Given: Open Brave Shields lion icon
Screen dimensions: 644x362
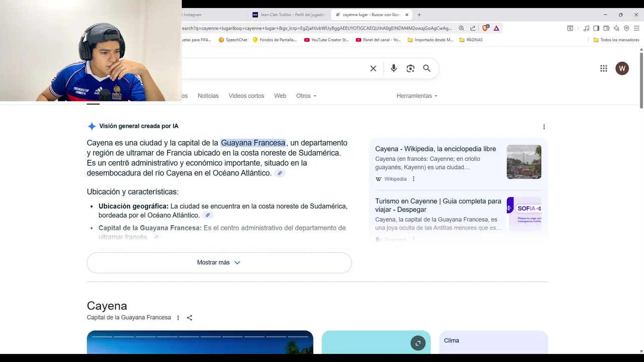Looking at the screenshot, I should (x=485, y=28).
